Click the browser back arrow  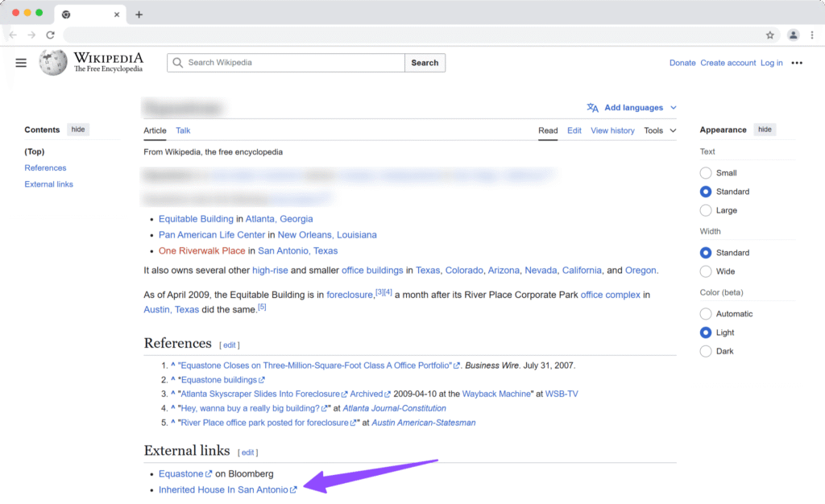[13, 35]
